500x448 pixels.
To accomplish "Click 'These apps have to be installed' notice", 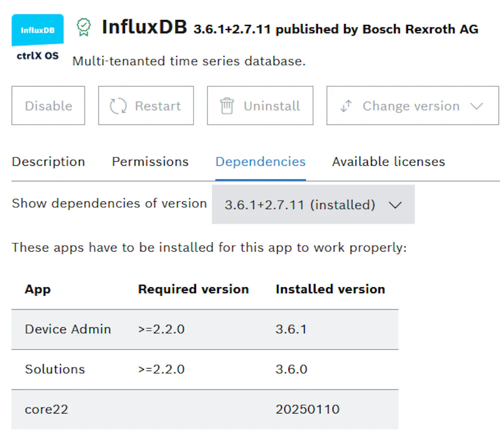I will (x=209, y=248).
